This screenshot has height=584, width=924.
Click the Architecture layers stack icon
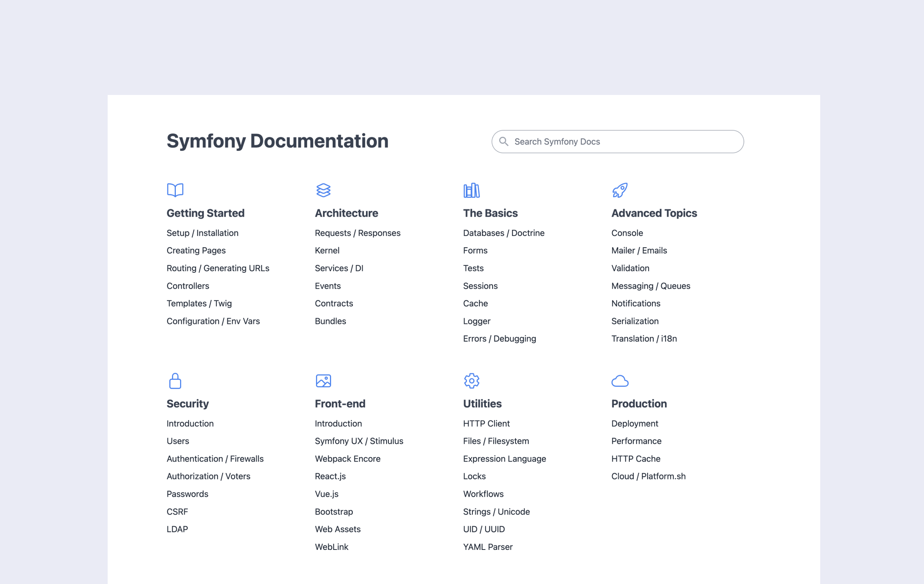coord(323,190)
